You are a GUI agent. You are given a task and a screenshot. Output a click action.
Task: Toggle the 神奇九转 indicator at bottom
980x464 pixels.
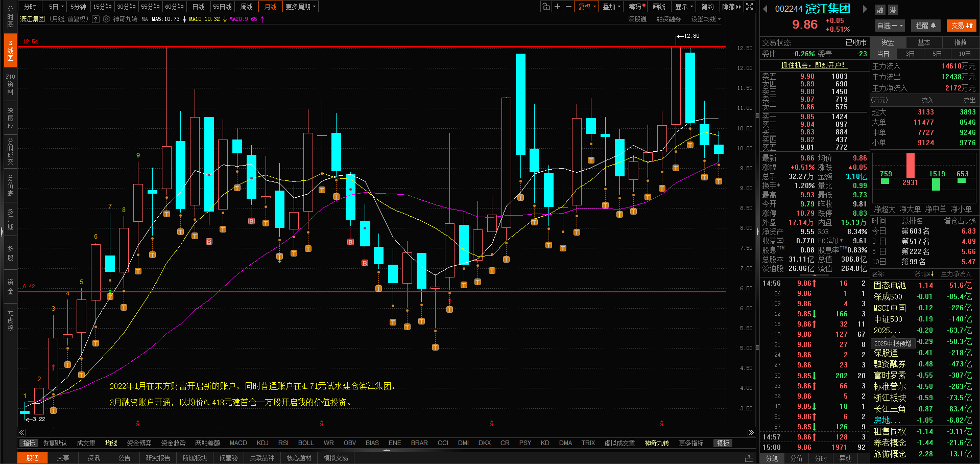pos(657,443)
